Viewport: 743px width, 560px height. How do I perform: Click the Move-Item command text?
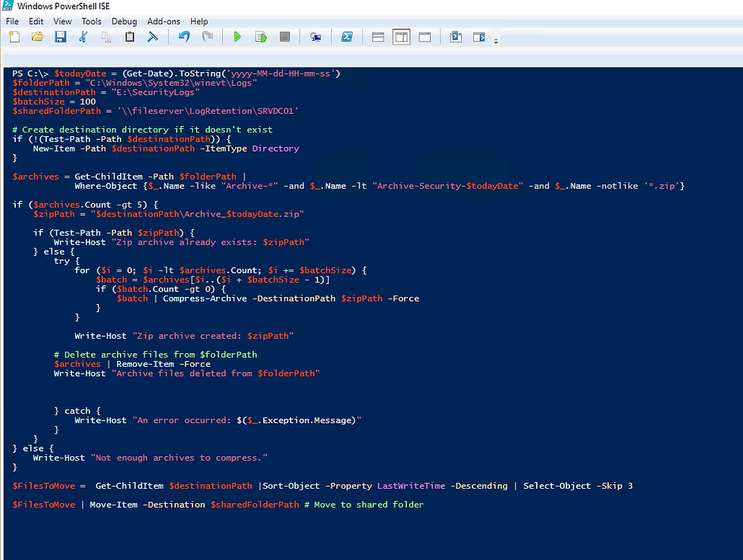pos(114,505)
